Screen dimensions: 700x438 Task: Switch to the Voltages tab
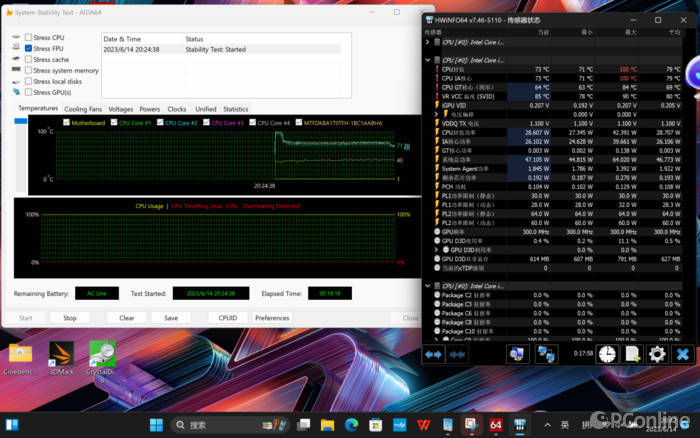point(121,109)
